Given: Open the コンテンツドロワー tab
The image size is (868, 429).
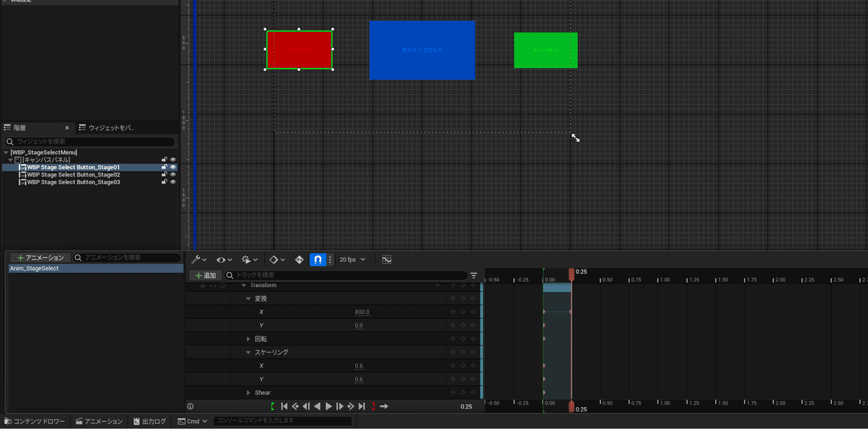Looking at the screenshot, I should (35, 421).
